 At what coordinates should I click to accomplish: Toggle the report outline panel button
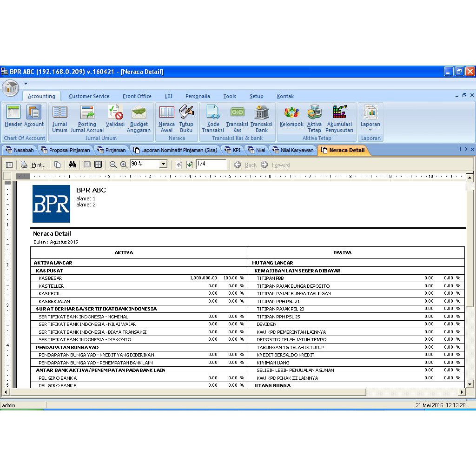point(9,165)
